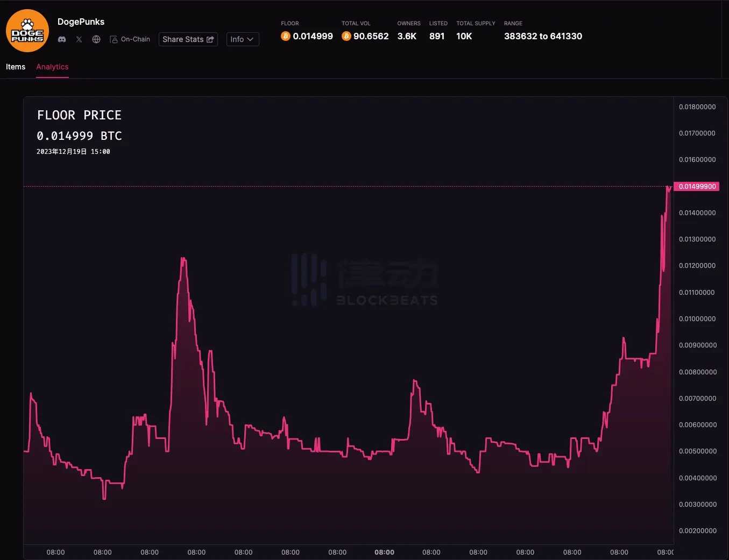
Task: Click the globe website icon
Action: point(96,39)
